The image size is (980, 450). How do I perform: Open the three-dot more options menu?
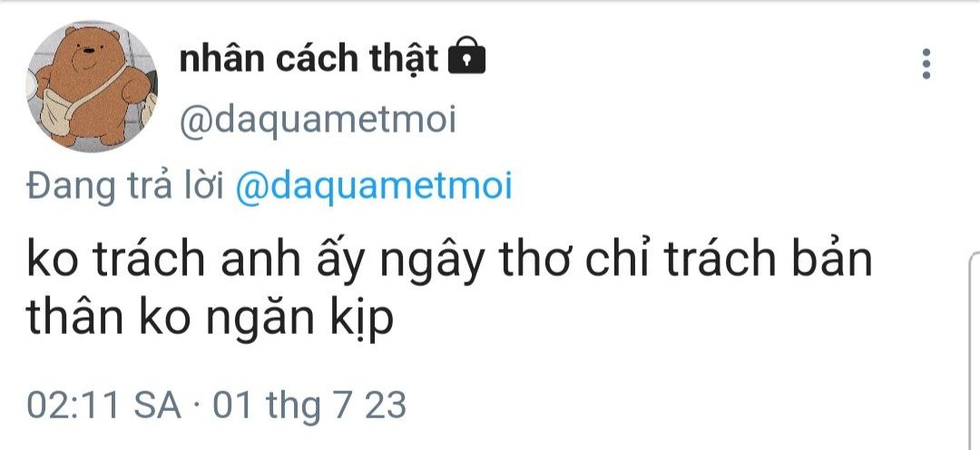[926, 64]
